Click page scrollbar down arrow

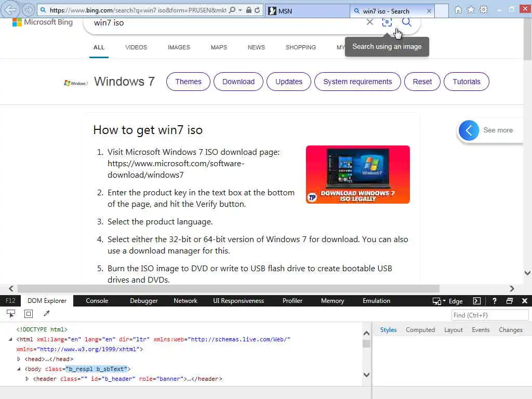527,273
